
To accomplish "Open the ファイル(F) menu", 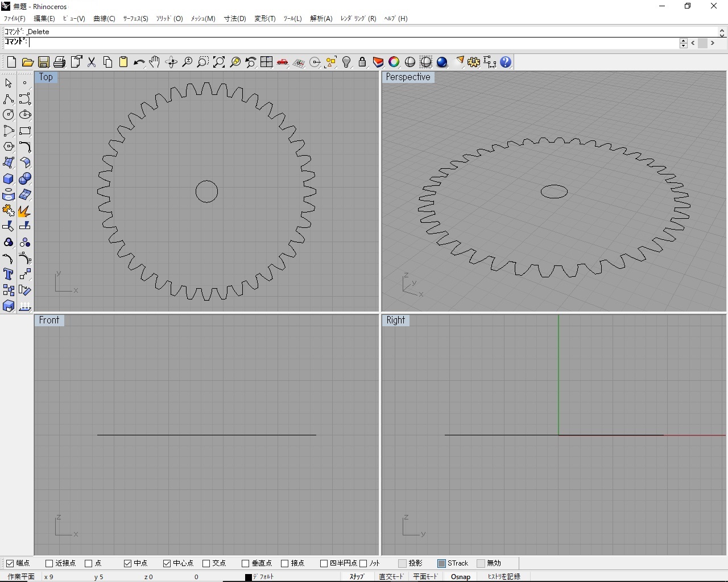I will [15, 19].
